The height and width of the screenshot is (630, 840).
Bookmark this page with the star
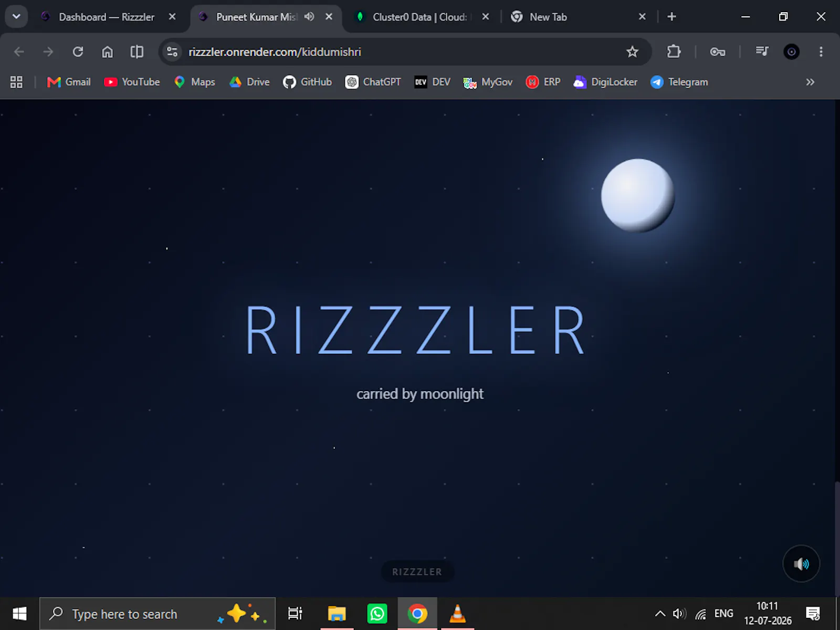632,52
